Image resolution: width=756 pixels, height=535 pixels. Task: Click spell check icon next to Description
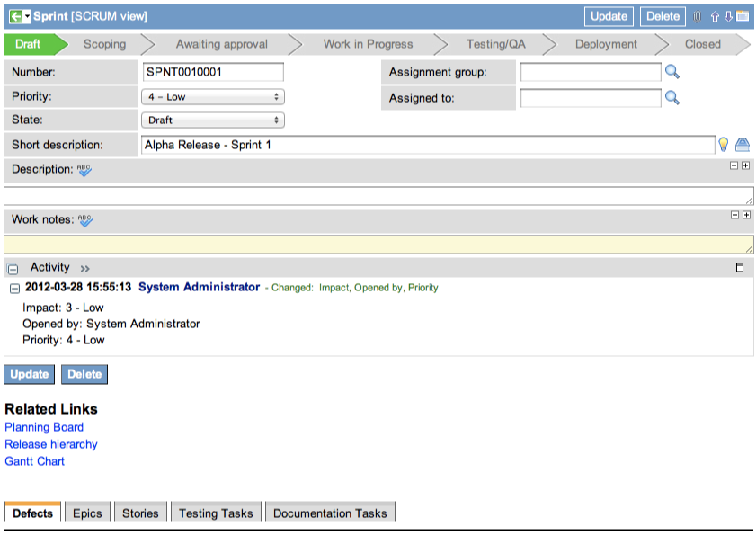click(x=84, y=169)
